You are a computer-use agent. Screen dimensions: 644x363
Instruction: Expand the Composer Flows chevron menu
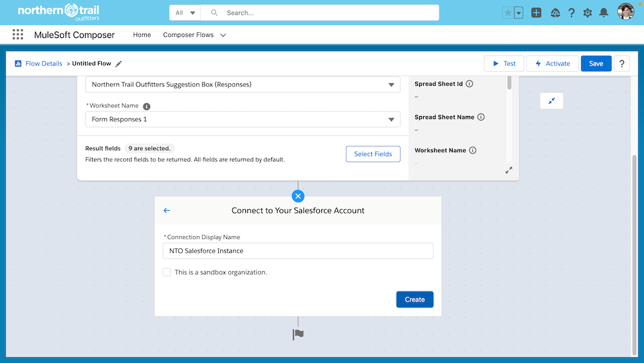223,35
